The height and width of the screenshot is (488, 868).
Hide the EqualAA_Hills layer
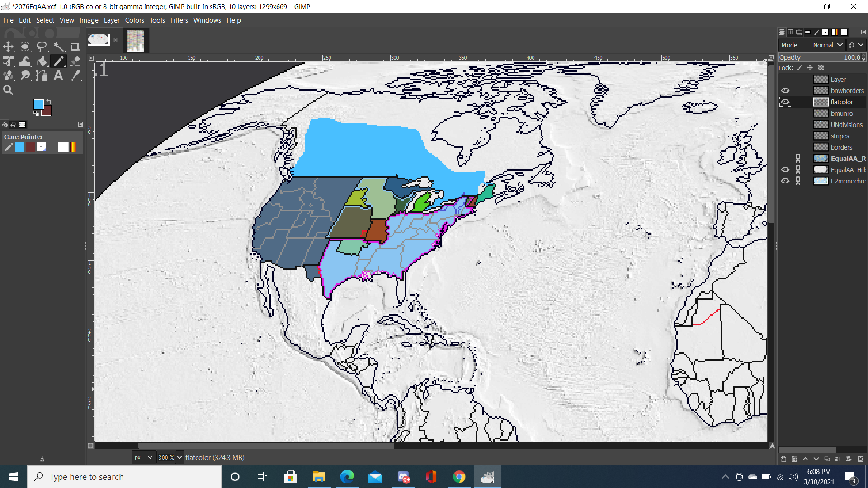[785, 170]
